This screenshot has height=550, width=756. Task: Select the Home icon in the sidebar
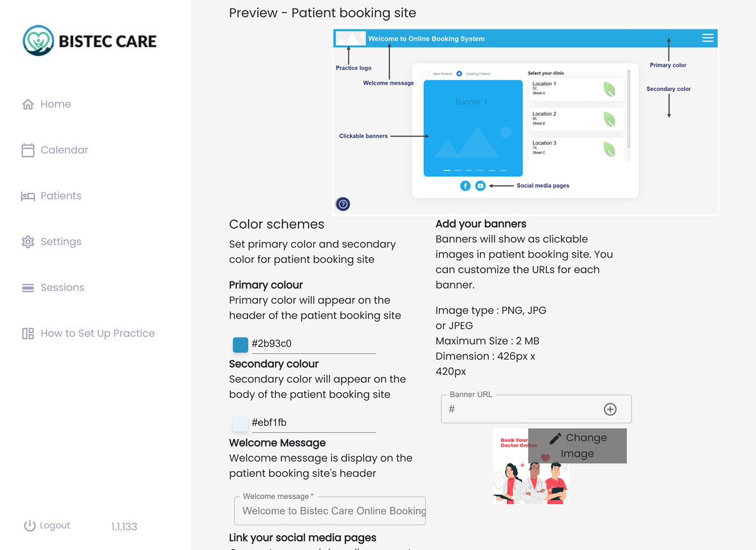[x=28, y=104]
